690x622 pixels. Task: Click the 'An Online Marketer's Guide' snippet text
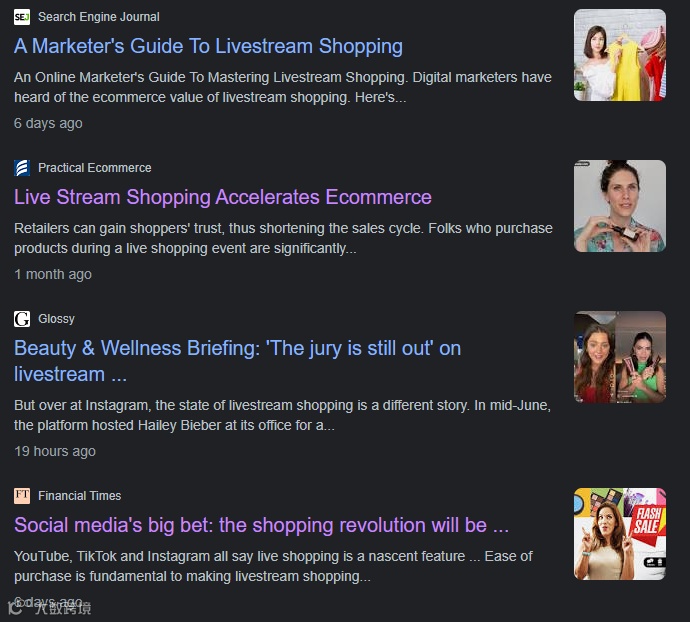pyautogui.click(x=283, y=87)
